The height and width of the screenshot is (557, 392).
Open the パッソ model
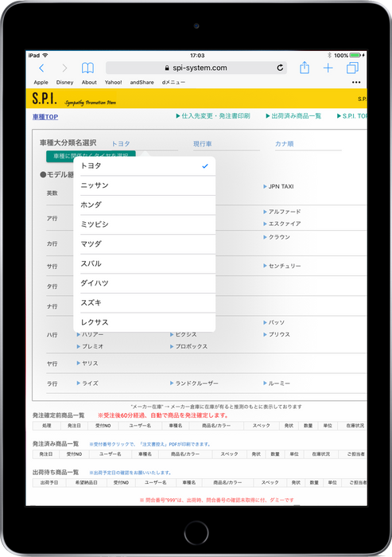click(x=274, y=322)
